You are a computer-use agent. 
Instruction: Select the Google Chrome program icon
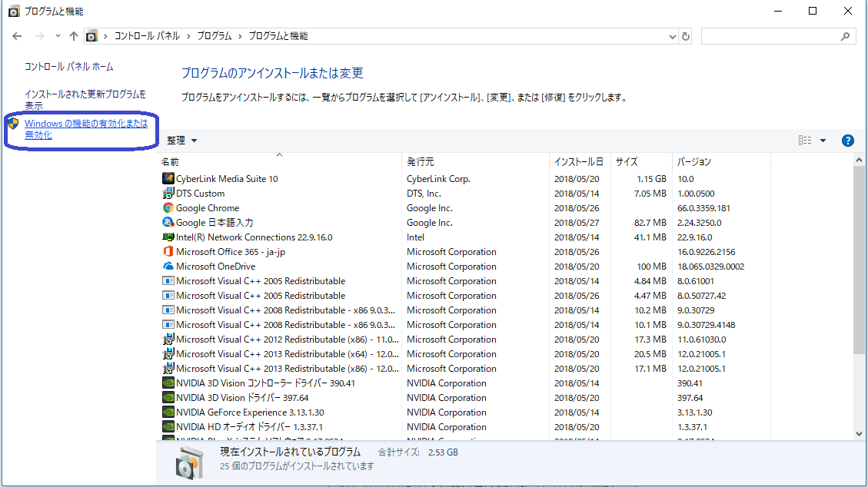coord(168,207)
